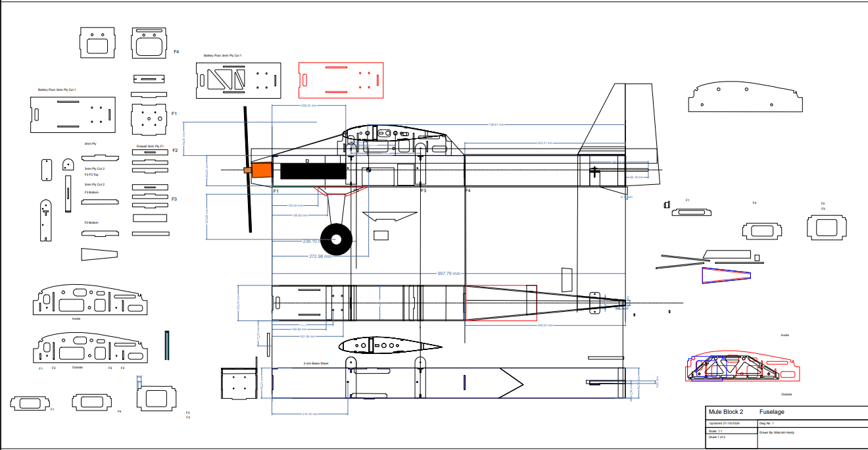Select the orange motor block at the nose
This screenshot has width=868, height=450.
(x=262, y=170)
